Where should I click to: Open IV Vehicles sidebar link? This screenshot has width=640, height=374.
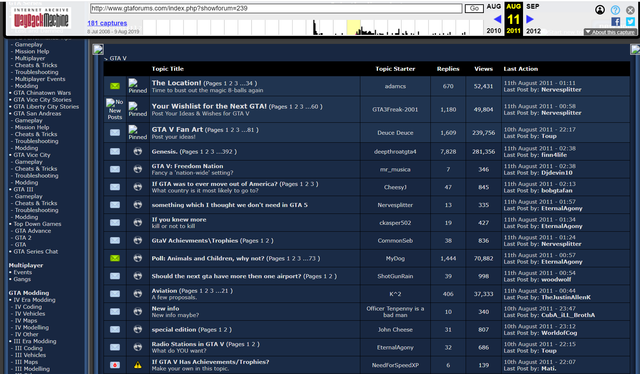30,314
